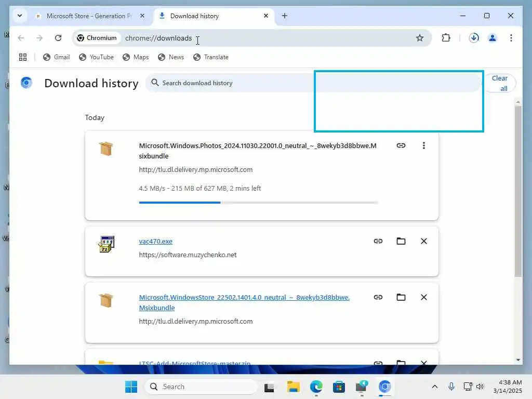Copy download link for vac470.exe
This screenshot has height=399, width=532.
click(x=378, y=241)
